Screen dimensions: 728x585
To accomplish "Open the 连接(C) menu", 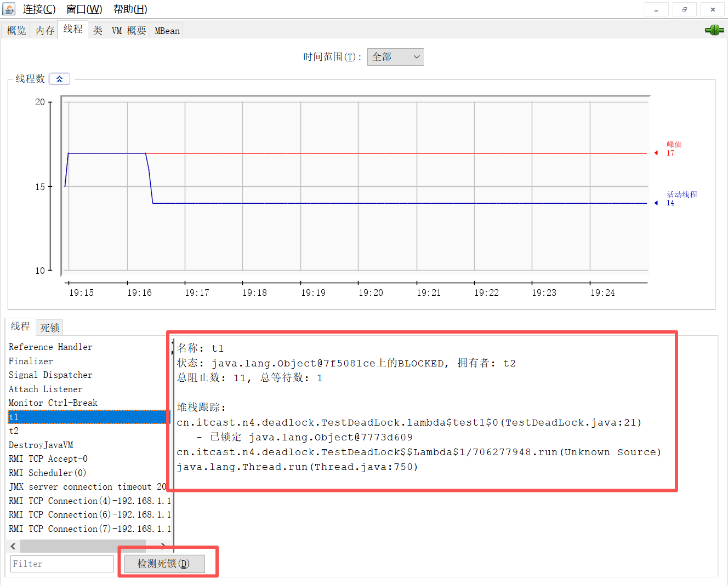I will tap(39, 9).
